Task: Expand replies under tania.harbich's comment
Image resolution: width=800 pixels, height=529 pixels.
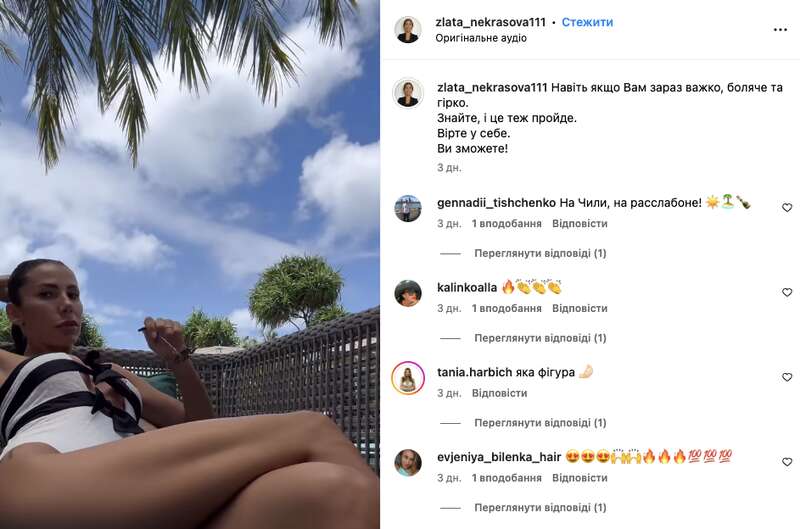Action: pos(540,423)
